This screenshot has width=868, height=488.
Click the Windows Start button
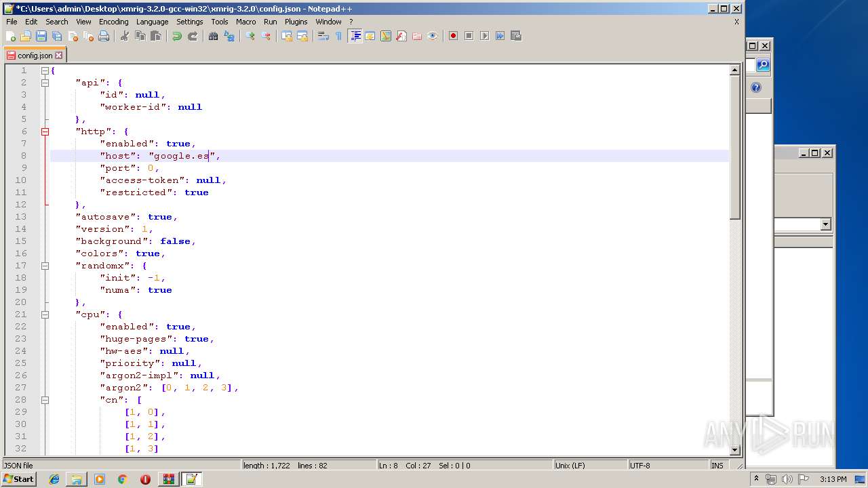click(18, 479)
